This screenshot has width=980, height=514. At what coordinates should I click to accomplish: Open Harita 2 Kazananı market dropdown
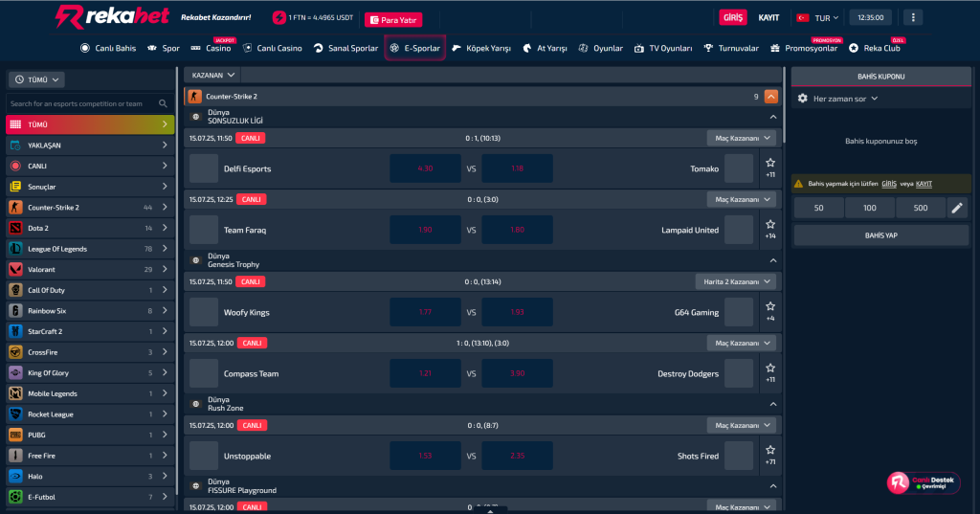[x=736, y=281]
